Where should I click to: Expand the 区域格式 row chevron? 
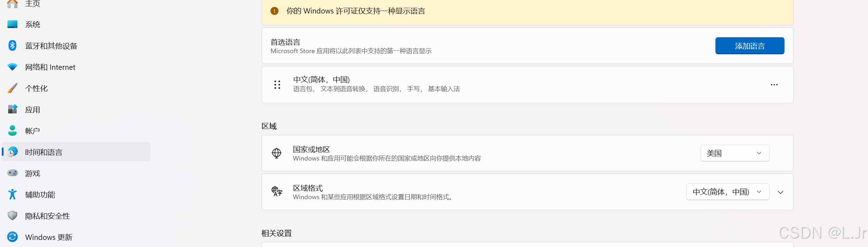(780, 192)
